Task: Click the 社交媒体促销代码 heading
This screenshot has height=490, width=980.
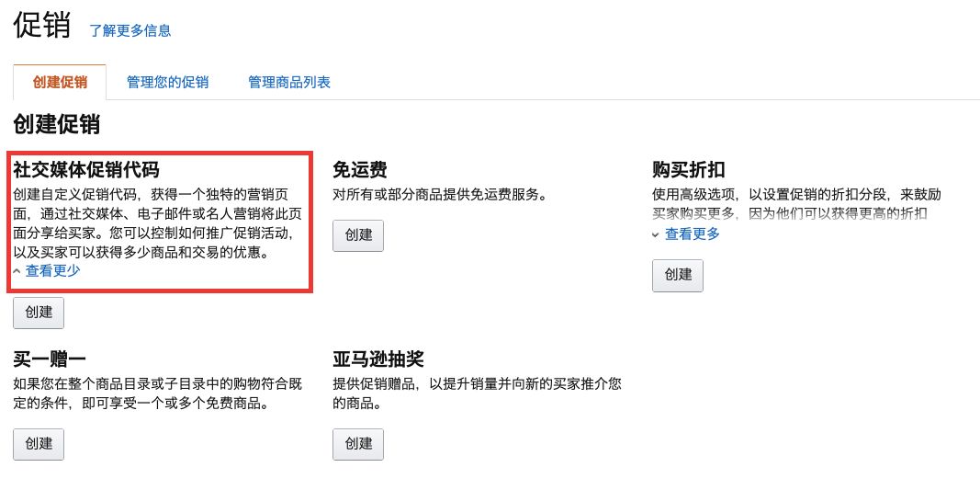Action: (86, 170)
